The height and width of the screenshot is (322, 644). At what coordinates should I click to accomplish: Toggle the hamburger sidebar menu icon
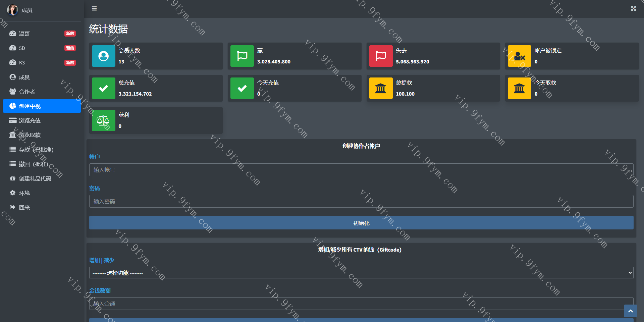[94, 8]
